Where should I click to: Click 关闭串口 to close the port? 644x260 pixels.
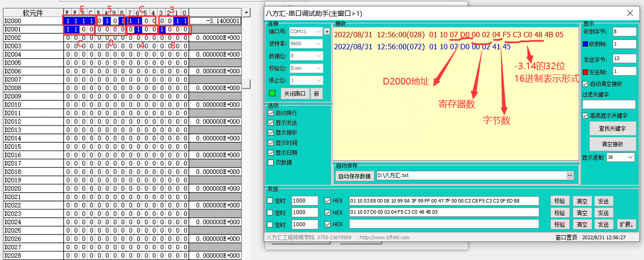(294, 93)
